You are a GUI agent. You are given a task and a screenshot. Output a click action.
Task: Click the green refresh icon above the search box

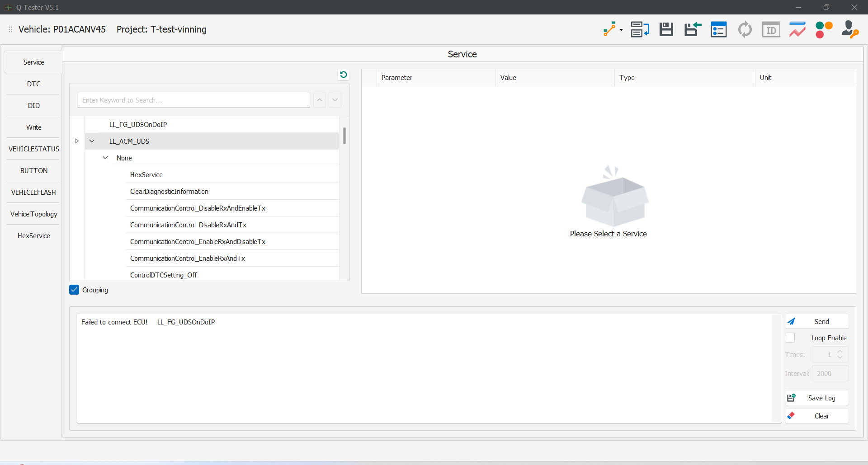point(344,75)
